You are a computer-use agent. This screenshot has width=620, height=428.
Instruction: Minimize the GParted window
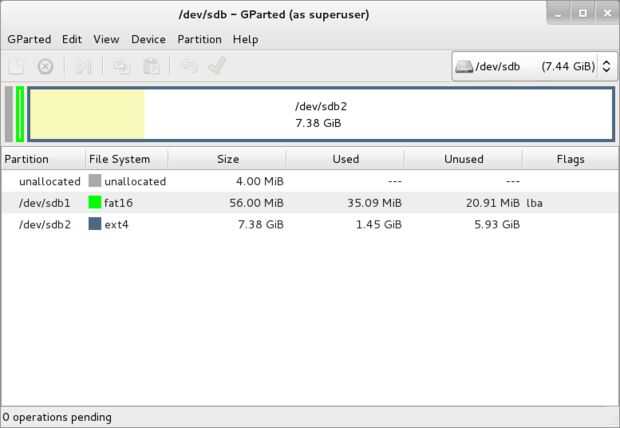(x=558, y=13)
